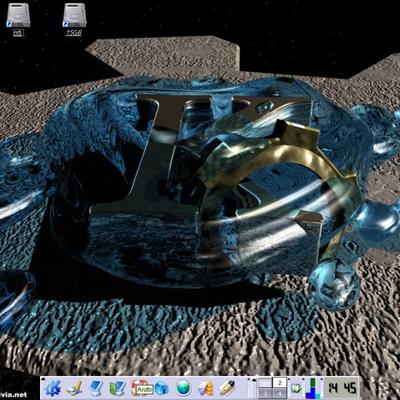Open the purple and orange icon in panel
The height and width of the screenshot is (400, 400).
[x=206, y=389]
